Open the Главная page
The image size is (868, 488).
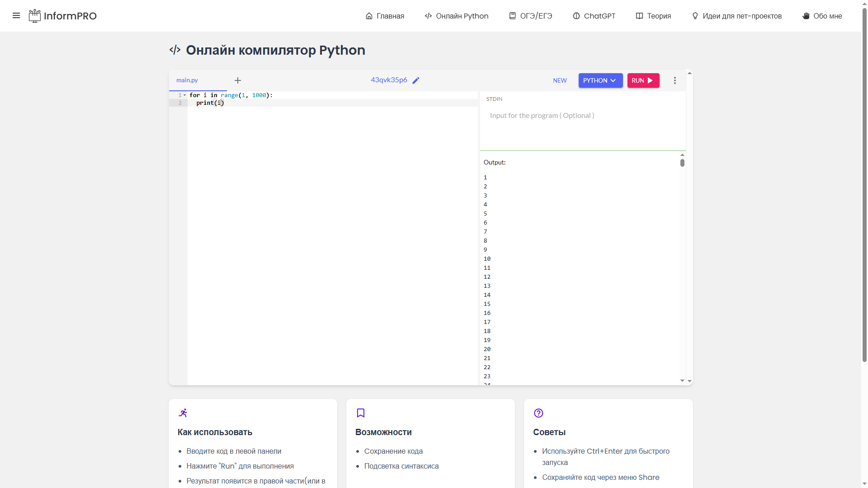(385, 16)
